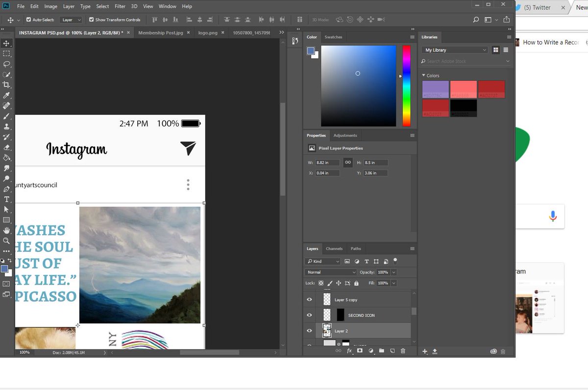The image size is (588, 390).
Task: Select the Horizontal Type tool
Action: click(x=7, y=199)
